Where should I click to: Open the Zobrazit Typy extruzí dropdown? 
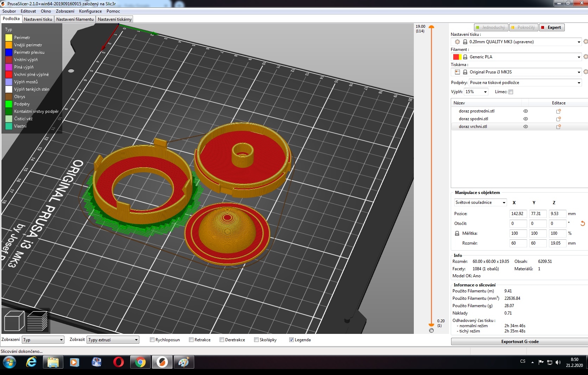pyautogui.click(x=136, y=340)
